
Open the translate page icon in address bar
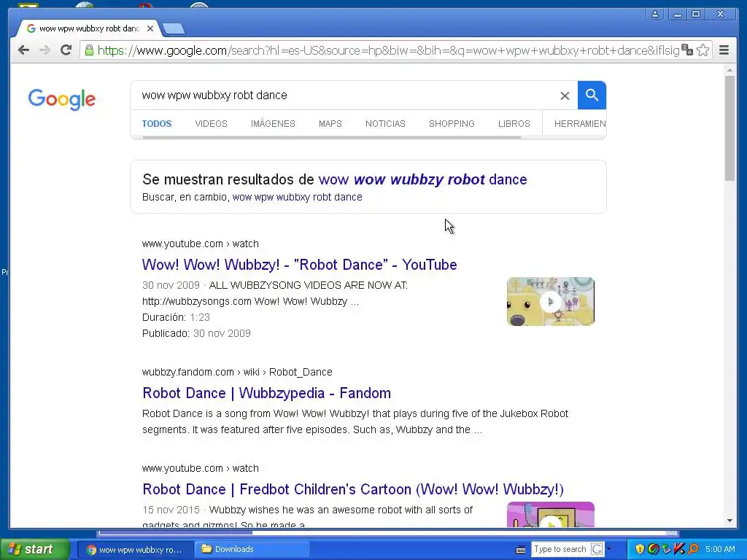coord(687,50)
